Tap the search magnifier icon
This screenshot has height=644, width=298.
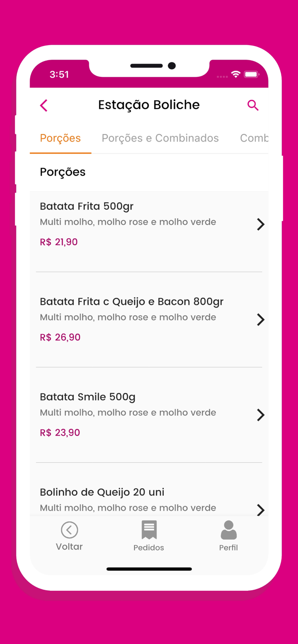[253, 105]
